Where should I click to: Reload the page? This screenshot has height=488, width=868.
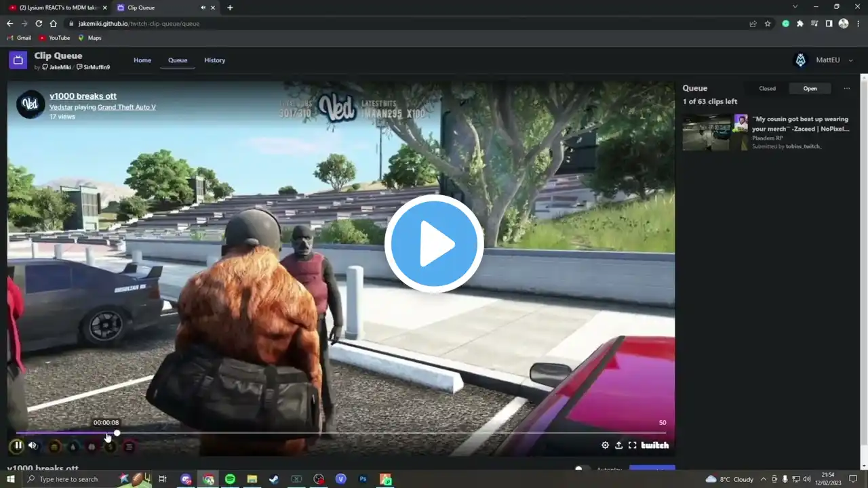click(x=39, y=23)
